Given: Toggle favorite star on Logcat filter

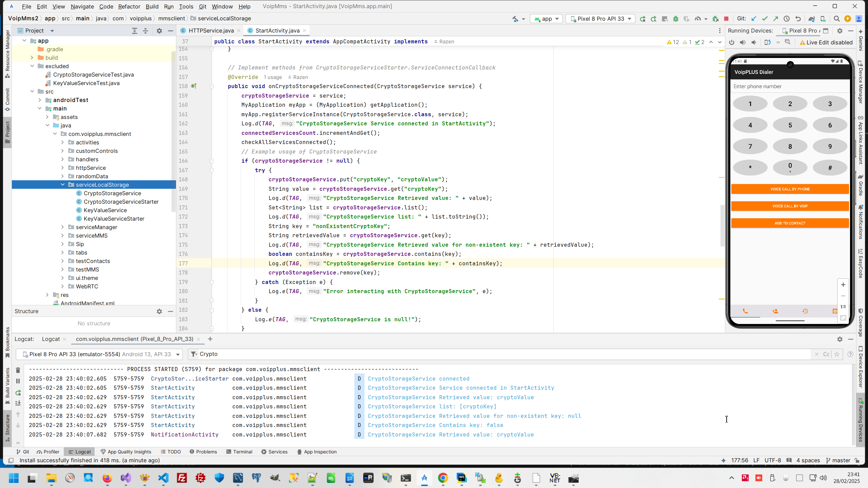Looking at the screenshot, I should tap(837, 354).
